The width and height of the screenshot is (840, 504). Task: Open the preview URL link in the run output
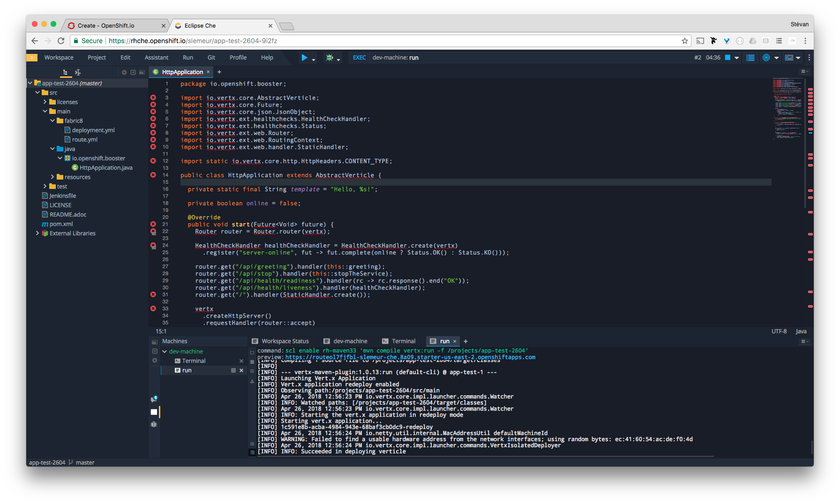[409, 357]
